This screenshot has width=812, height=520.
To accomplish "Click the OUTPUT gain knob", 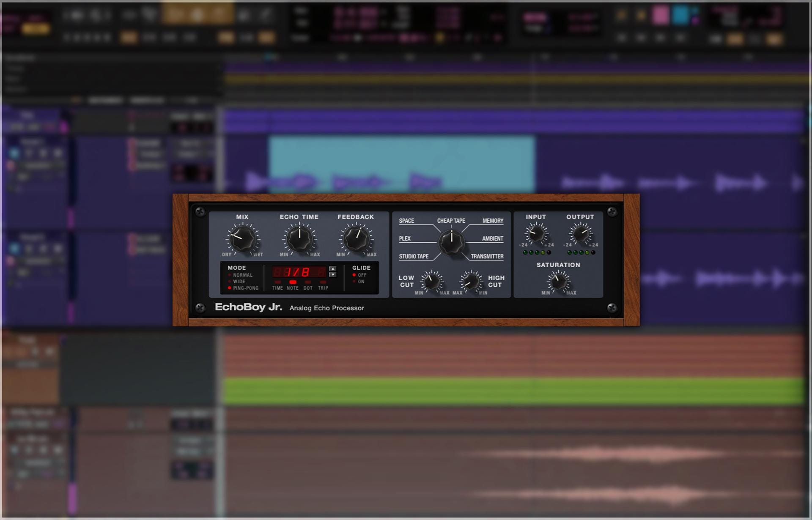I will (580, 233).
